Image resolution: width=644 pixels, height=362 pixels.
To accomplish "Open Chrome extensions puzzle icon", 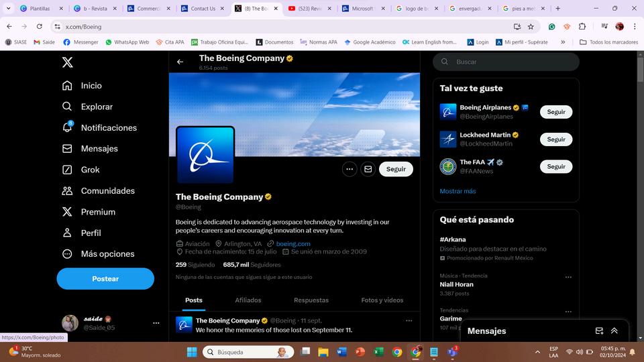I will point(582,27).
